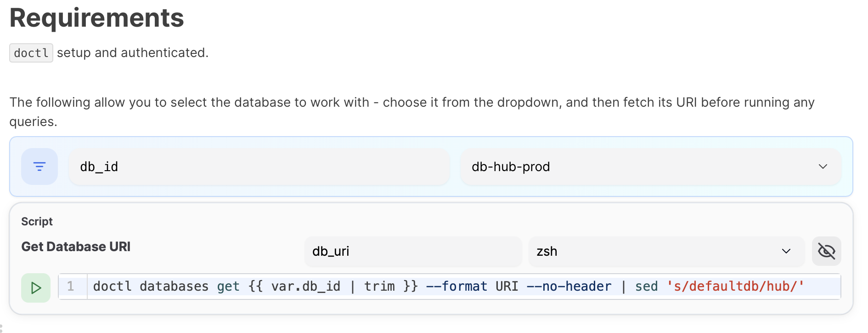Expand the zsh interpreter dropdown
Viewport: 868px width, 333px height.
point(666,251)
